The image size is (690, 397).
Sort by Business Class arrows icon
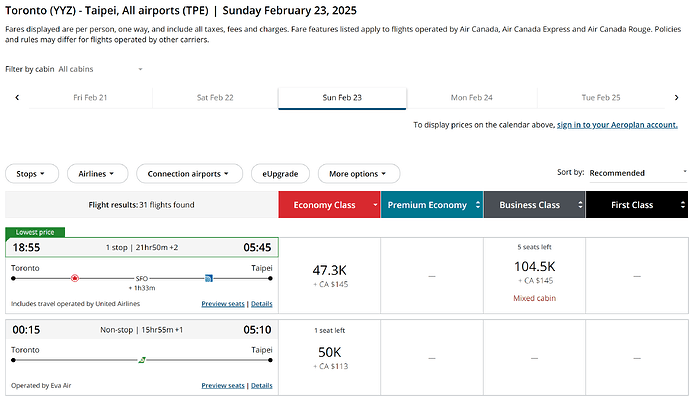pyautogui.click(x=580, y=205)
